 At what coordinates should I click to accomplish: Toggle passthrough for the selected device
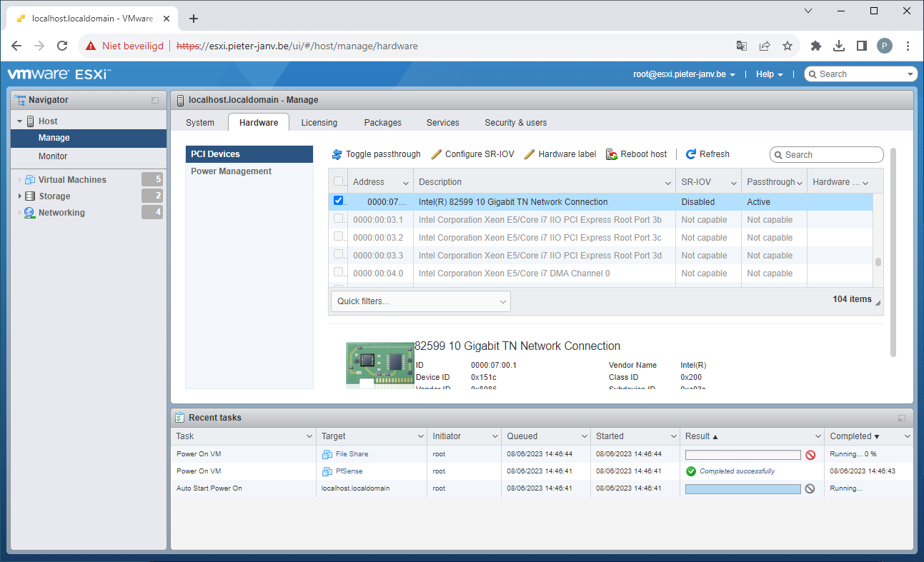[375, 154]
